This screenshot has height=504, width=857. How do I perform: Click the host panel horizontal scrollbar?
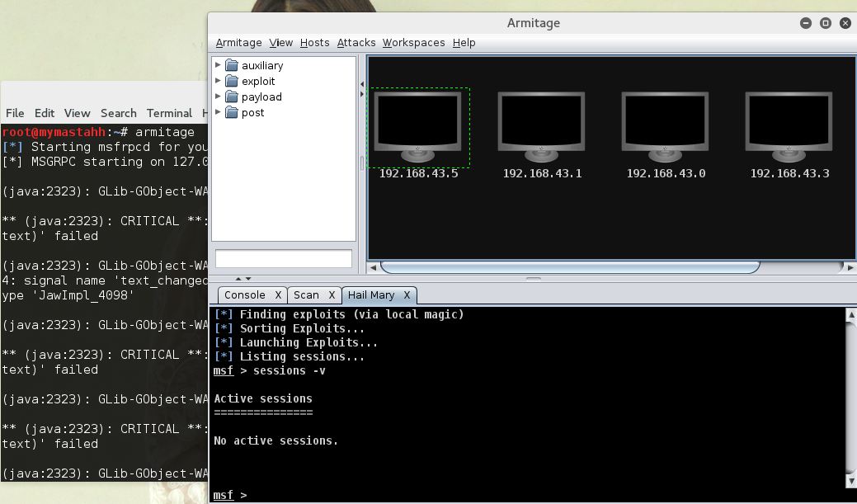pos(570,267)
